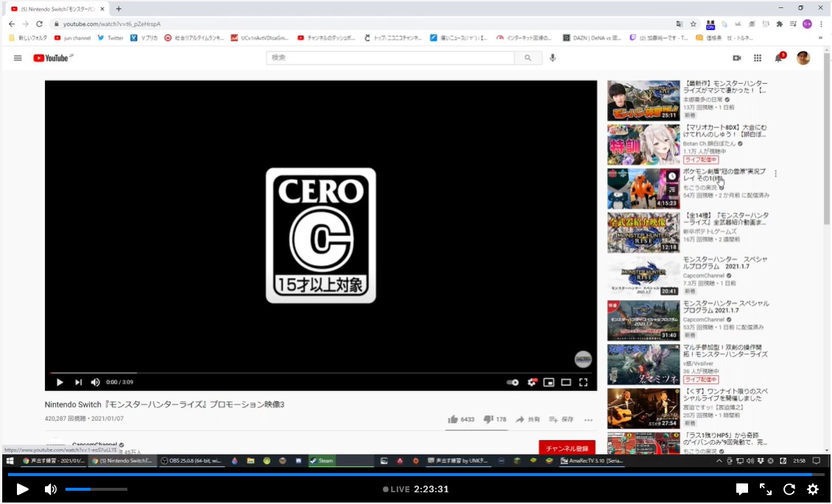Focus the YouTube 検索 search box
Screen dimensions: 832x504
390,58
